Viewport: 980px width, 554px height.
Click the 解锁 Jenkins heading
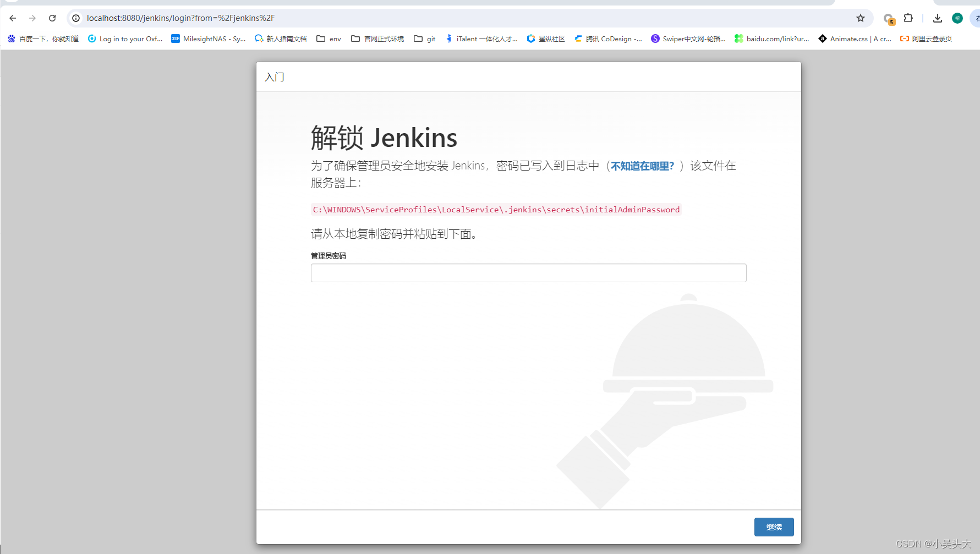pyautogui.click(x=384, y=138)
